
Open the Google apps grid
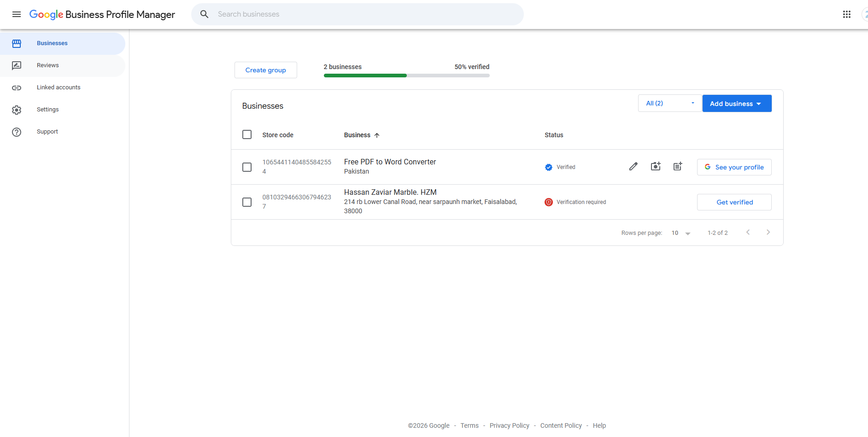point(847,14)
